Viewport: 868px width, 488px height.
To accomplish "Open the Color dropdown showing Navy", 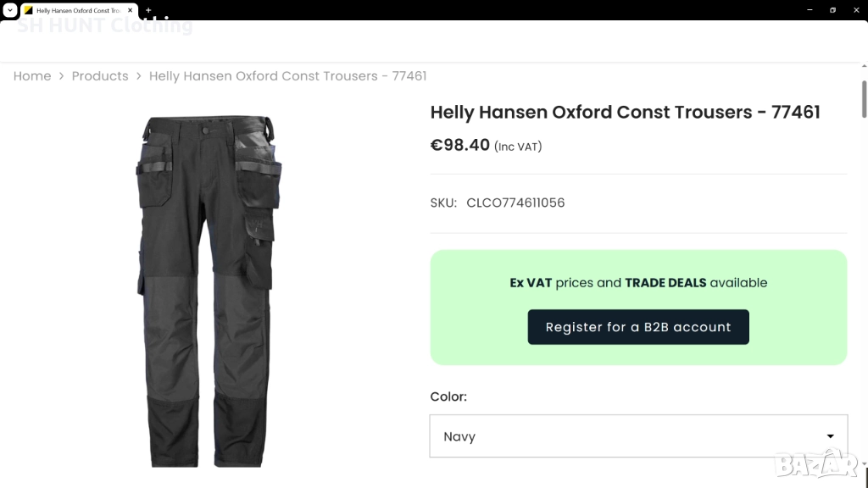I will point(627,436).
